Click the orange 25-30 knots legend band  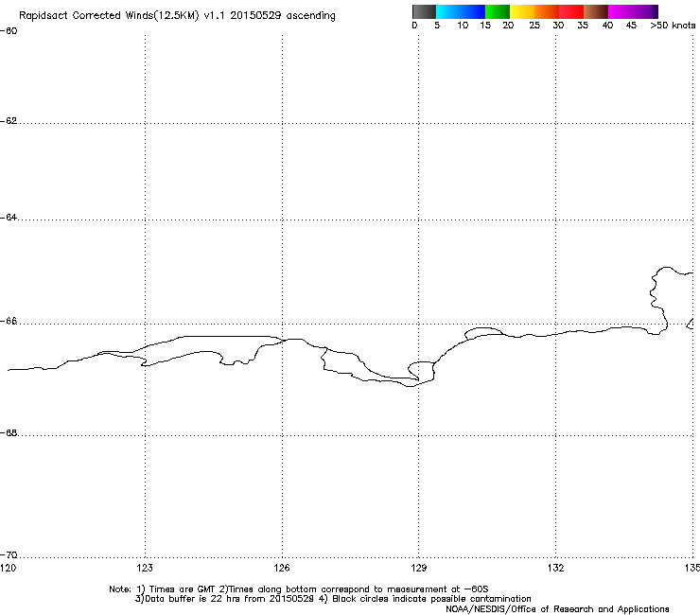tap(547, 11)
